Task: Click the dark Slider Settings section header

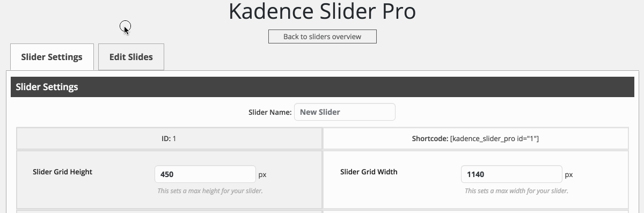Action: [323, 87]
